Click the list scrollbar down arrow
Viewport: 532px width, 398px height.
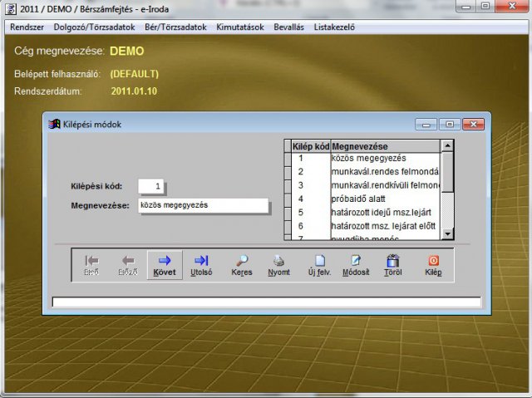pyautogui.click(x=447, y=233)
